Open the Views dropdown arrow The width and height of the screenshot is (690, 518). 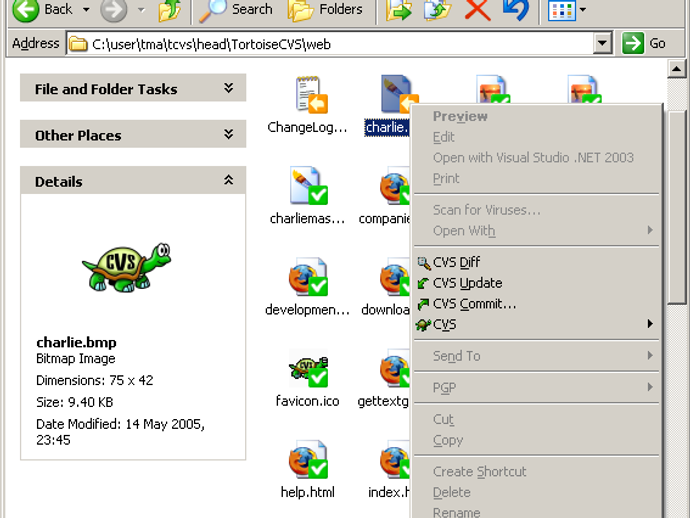(583, 10)
